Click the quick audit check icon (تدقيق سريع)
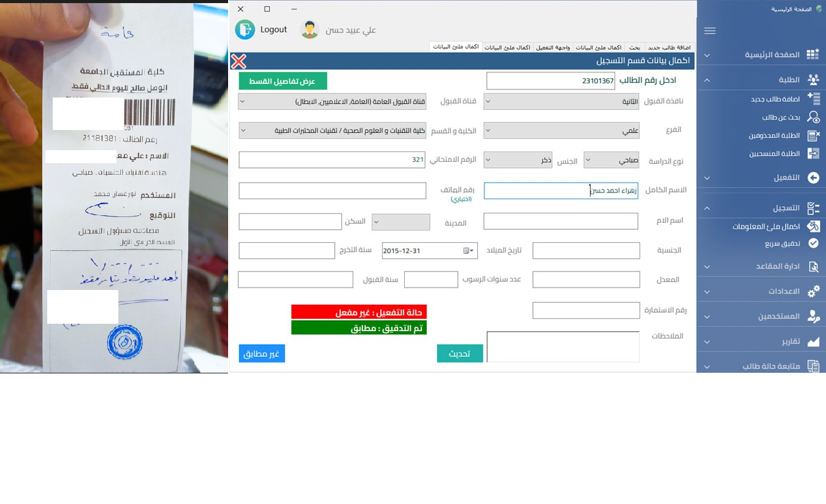Image resolution: width=826 pixels, height=504 pixels. point(813,243)
